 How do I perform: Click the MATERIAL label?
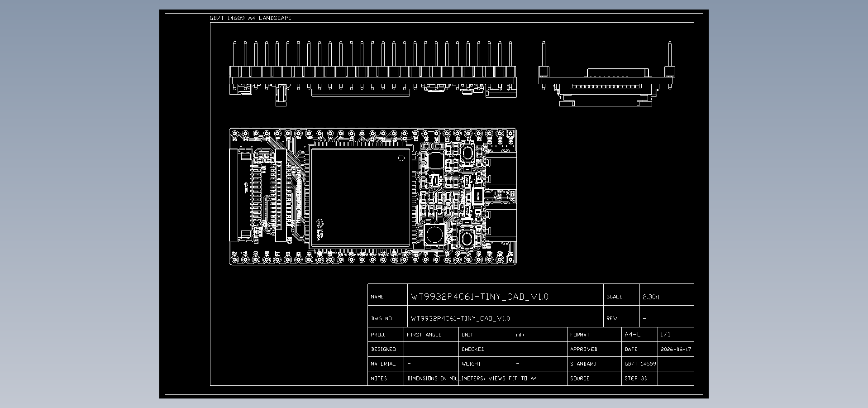pyautogui.click(x=383, y=364)
